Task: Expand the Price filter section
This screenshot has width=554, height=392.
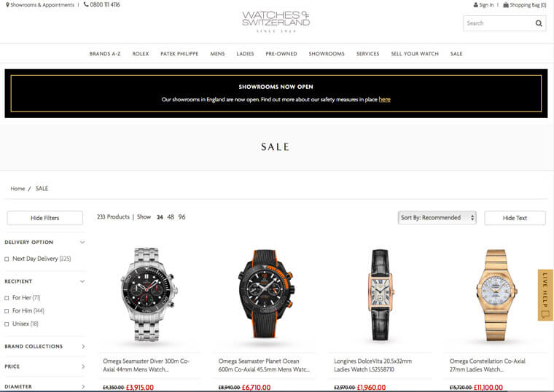Action: click(x=44, y=366)
